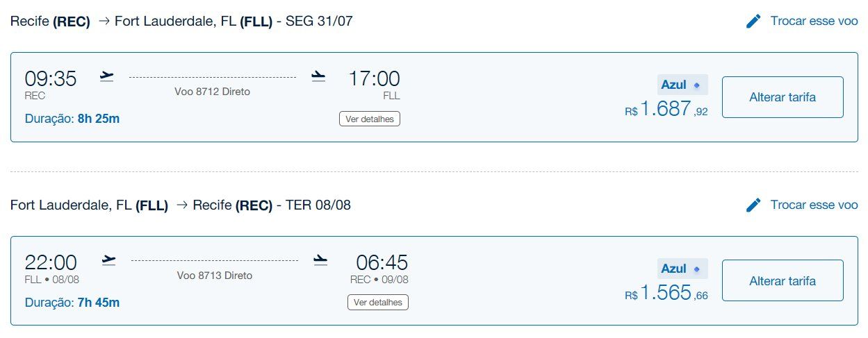Click the departure plane icon beside 22:00

(108, 260)
